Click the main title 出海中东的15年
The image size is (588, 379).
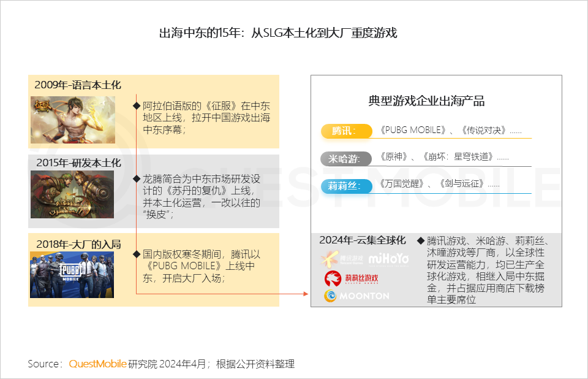pos(278,33)
